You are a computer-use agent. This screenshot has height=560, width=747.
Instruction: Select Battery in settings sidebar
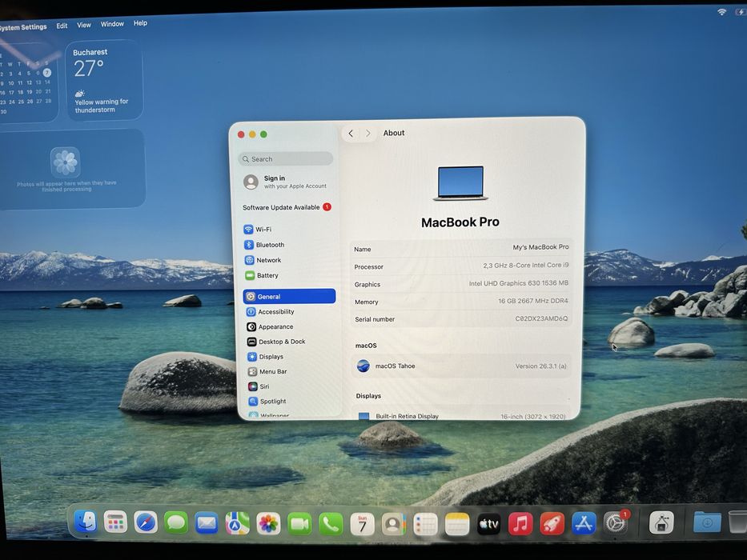coord(289,275)
